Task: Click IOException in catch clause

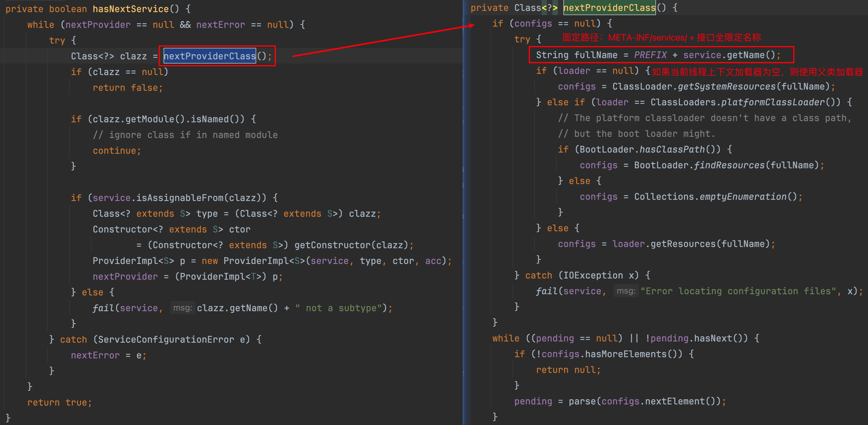Action: point(593,275)
